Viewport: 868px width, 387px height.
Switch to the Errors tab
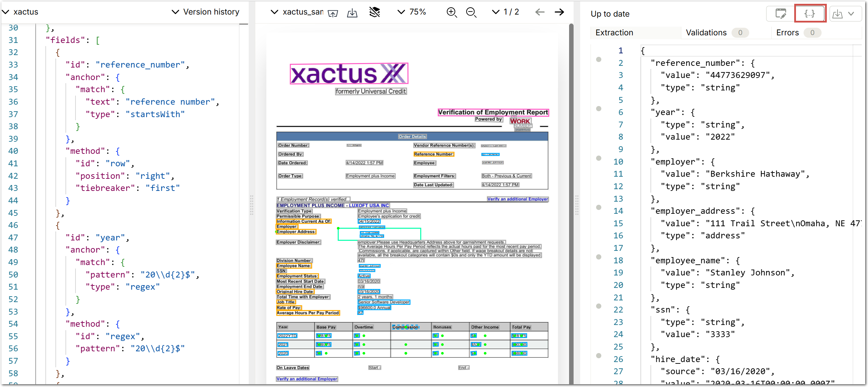787,33
